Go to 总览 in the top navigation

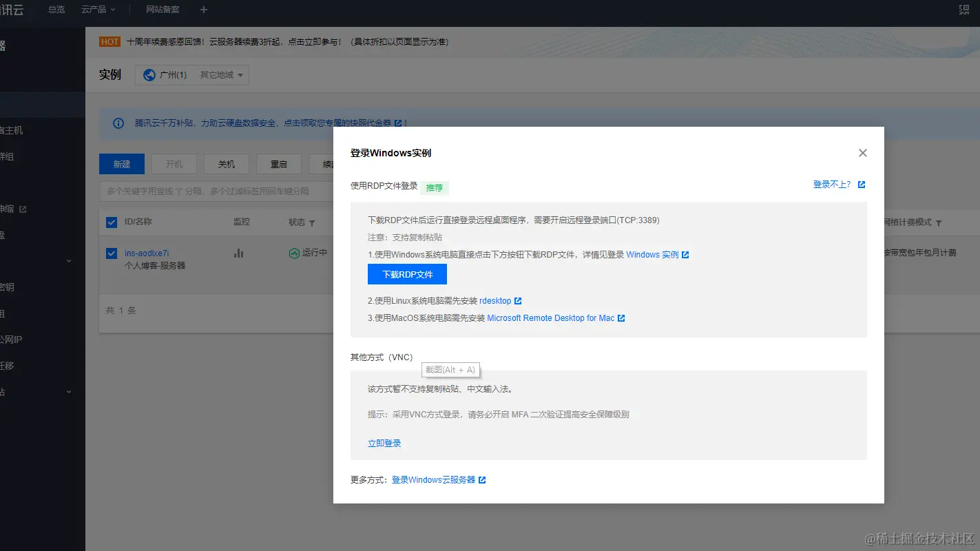[x=56, y=10]
